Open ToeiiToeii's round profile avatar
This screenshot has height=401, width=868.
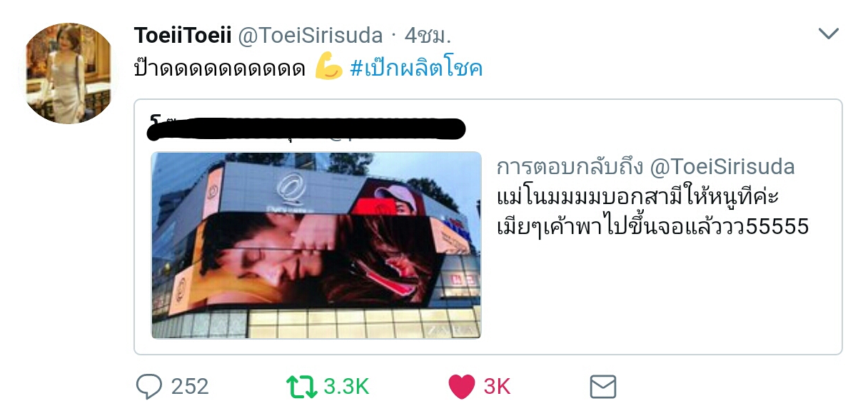coord(70,73)
